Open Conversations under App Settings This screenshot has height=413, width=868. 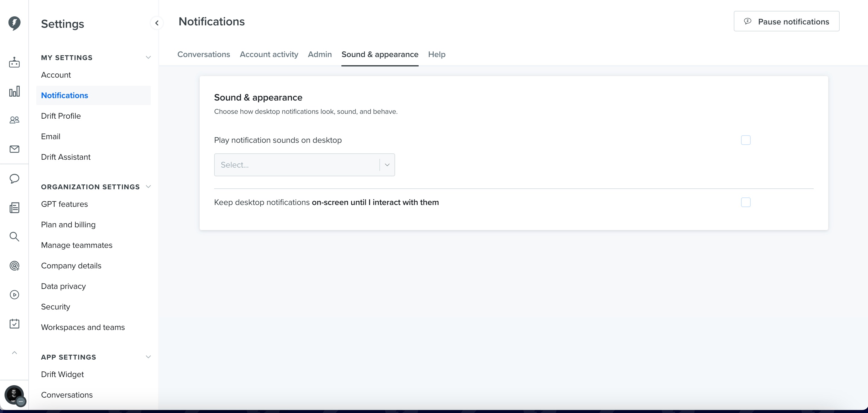[x=67, y=395]
